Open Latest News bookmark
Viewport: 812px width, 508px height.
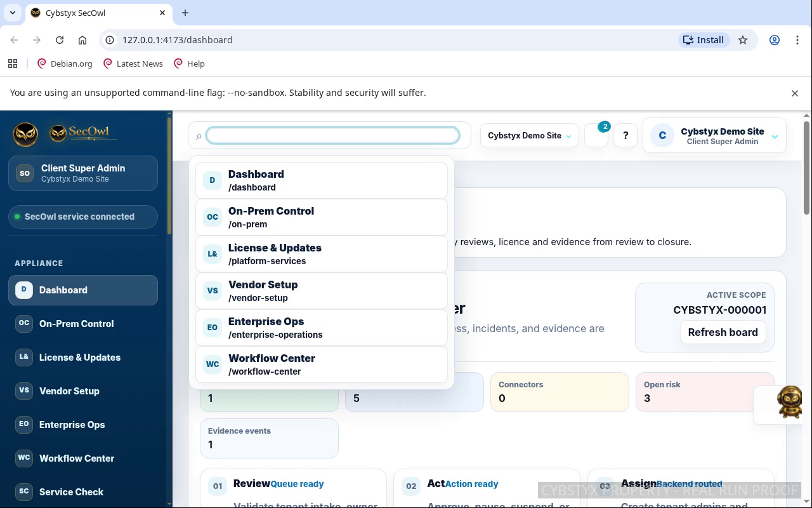[133, 63]
